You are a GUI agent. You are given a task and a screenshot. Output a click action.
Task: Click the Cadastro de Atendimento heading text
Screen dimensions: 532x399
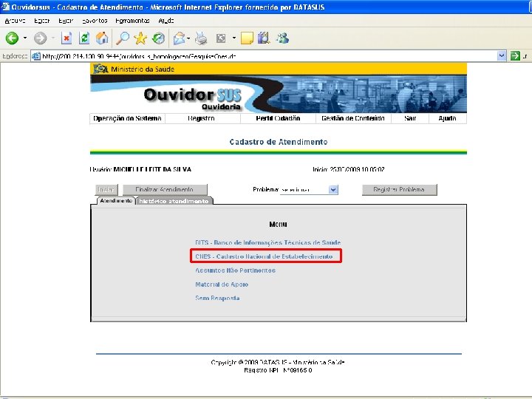[x=279, y=142]
